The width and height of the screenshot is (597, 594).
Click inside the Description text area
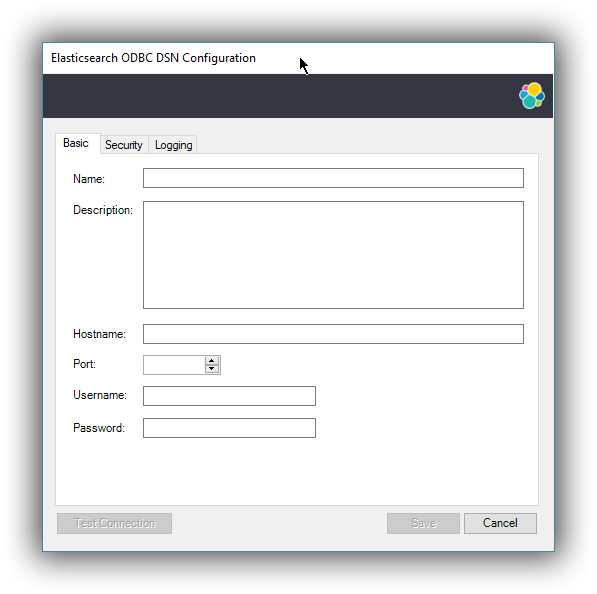(x=333, y=255)
